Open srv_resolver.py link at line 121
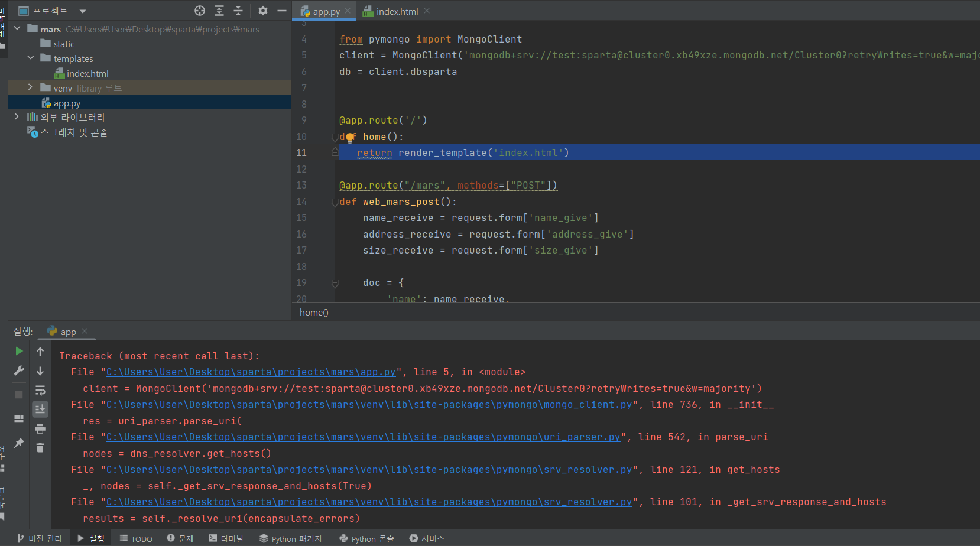The image size is (980, 546). pyautogui.click(x=369, y=470)
